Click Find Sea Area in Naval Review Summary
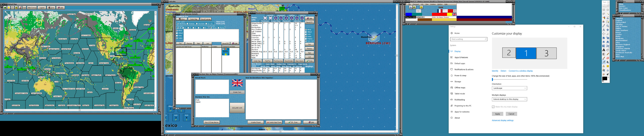Viewport: 644px width, 136px height. click(x=278, y=61)
